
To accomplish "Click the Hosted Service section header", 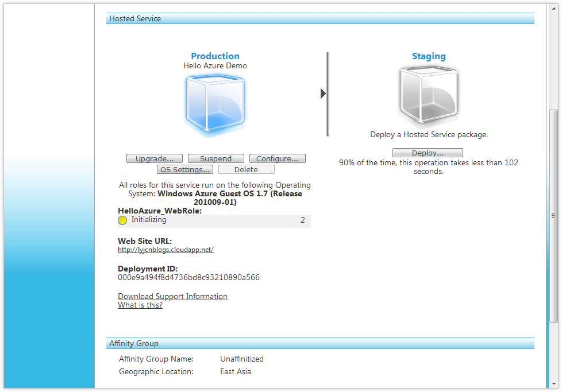I will click(135, 18).
